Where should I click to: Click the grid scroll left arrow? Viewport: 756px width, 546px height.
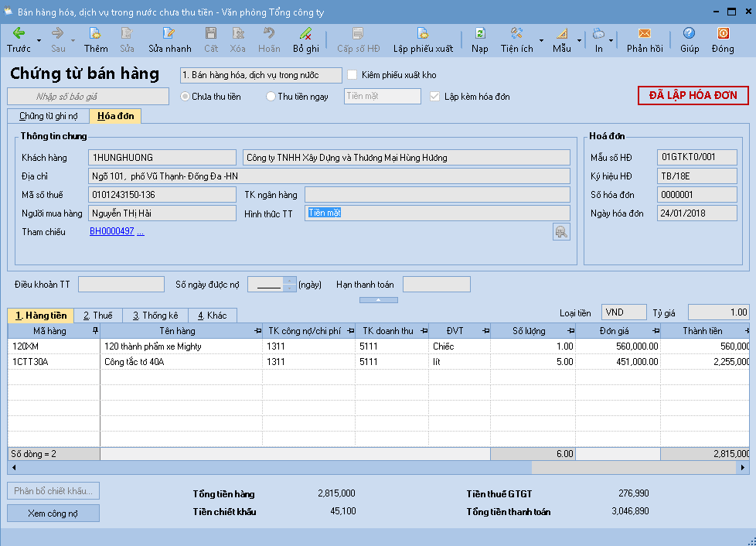[13, 467]
